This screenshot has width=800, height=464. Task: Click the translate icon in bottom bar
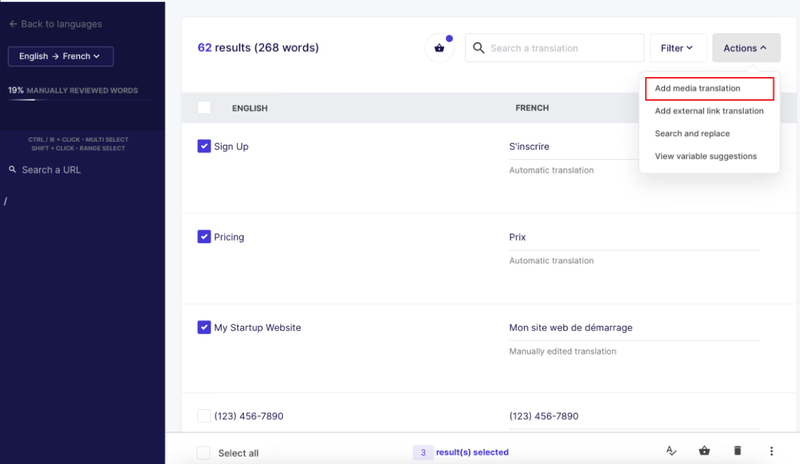pos(671,451)
